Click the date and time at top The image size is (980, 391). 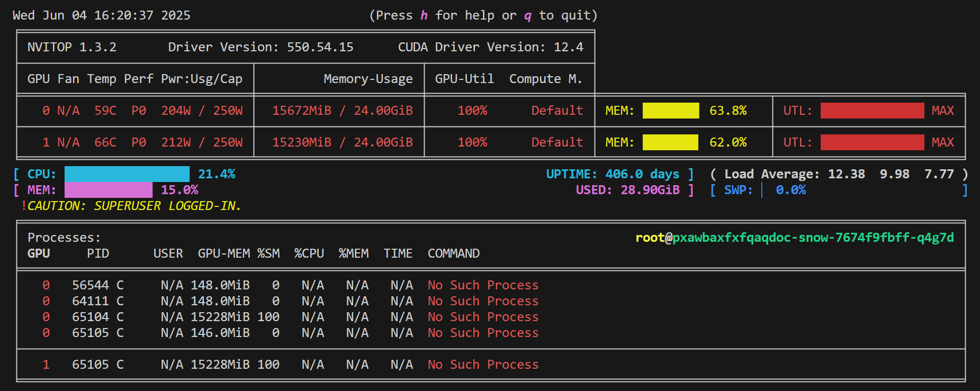pyautogui.click(x=102, y=15)
